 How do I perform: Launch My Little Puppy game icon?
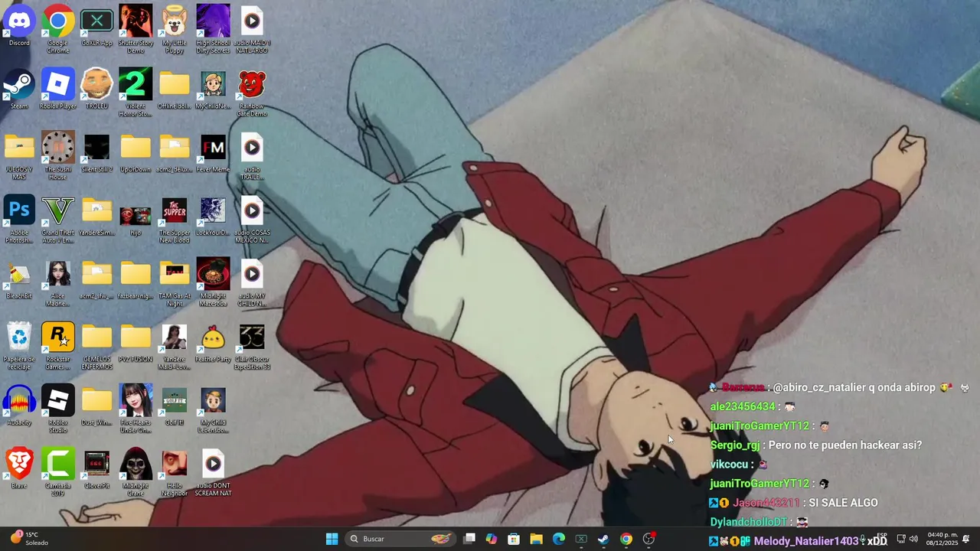[x=175, y=29]
